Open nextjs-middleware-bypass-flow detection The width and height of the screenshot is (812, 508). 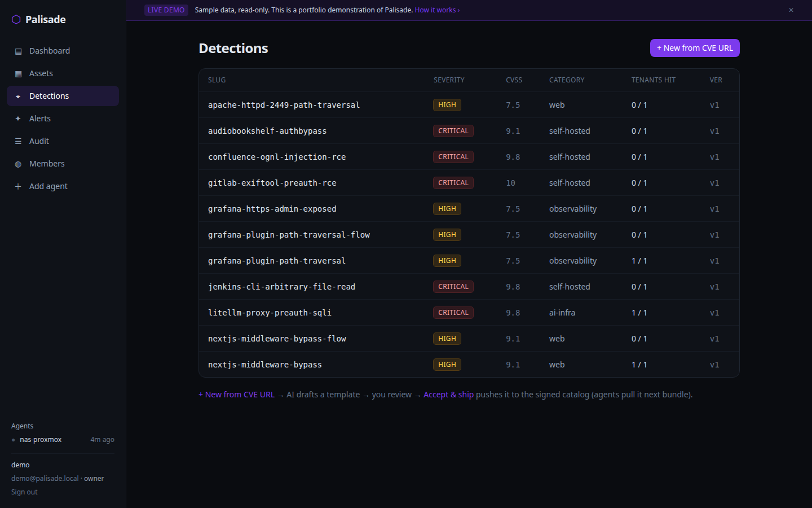469,339
